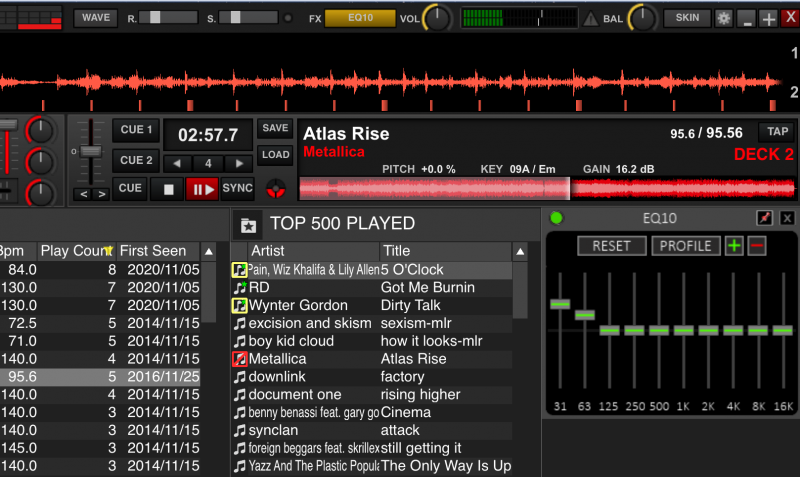Click the loop length value 4
The width and height of the screenshot is (800, 477).
[x=208, y=164]
